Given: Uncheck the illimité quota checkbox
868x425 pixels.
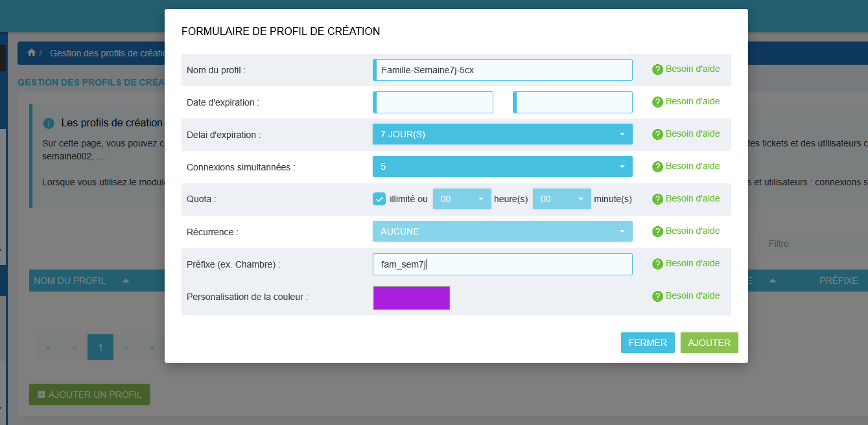Looking at the screenshot, I should pos(379,199).
